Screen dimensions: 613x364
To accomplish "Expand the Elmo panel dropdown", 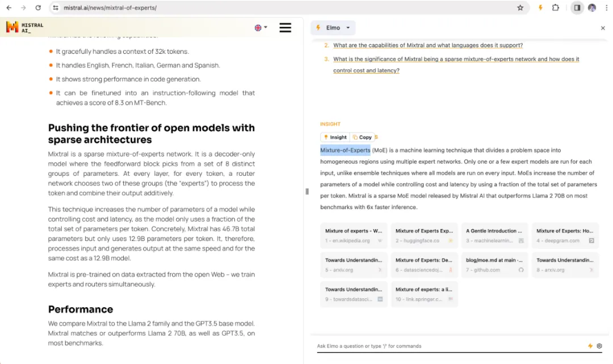I will coord(333,28).
